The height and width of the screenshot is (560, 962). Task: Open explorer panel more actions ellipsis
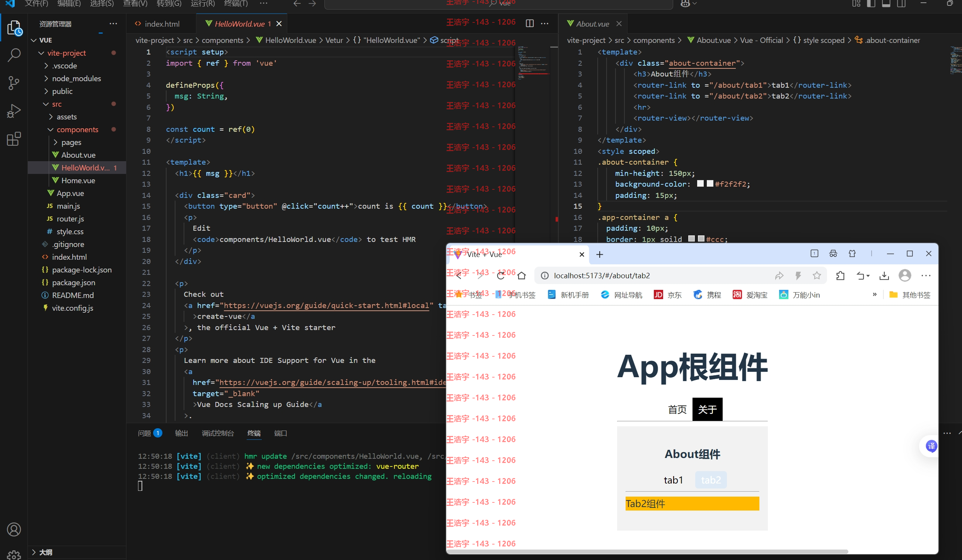pos(113,24)
